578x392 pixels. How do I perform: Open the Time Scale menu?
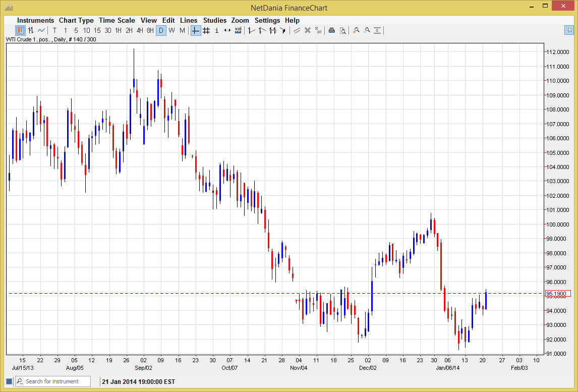[117, 20]
